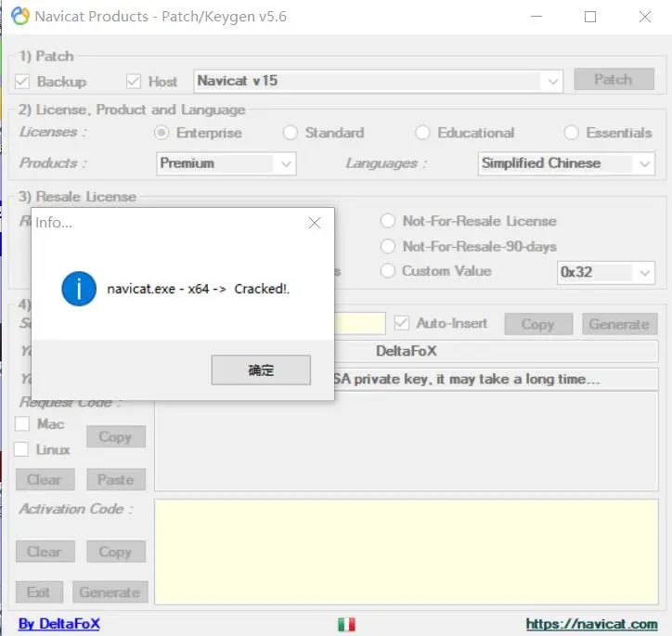Screen dimensions: 672x636
Task: Open the 0x32 custom value dropdown
Action: click(605, 273)
